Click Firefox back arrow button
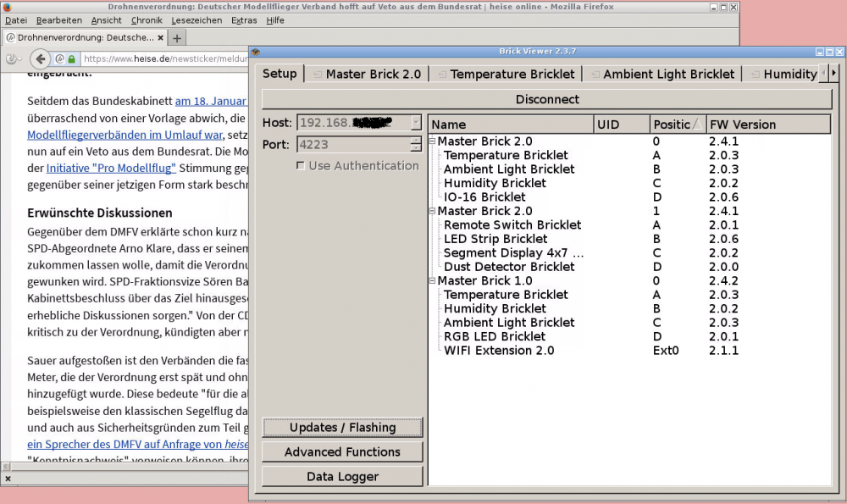This screenshot has height=504, width=847. (40, 58)
